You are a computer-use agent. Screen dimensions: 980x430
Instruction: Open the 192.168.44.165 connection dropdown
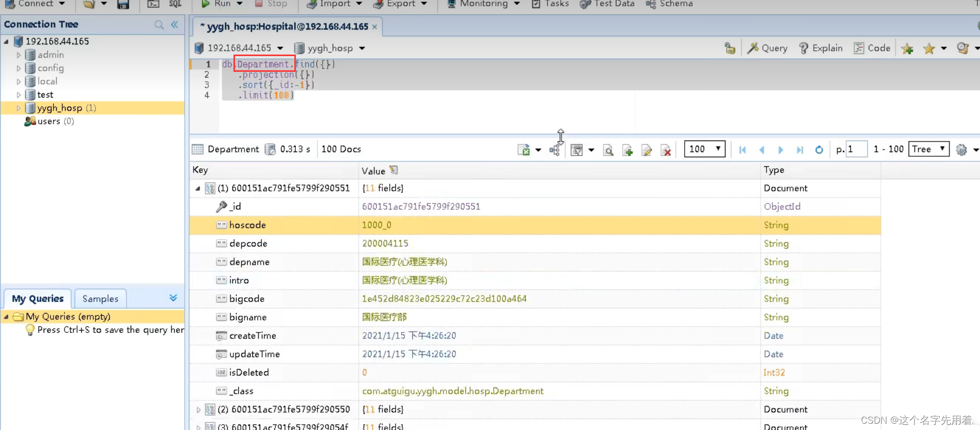click(x=280, y=48)
